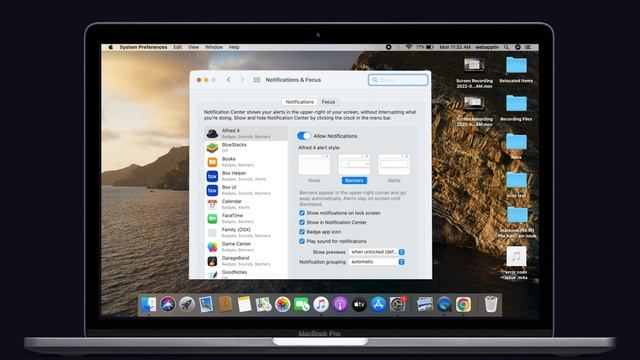Open the System Preferences menu

[x=143, y=47]
